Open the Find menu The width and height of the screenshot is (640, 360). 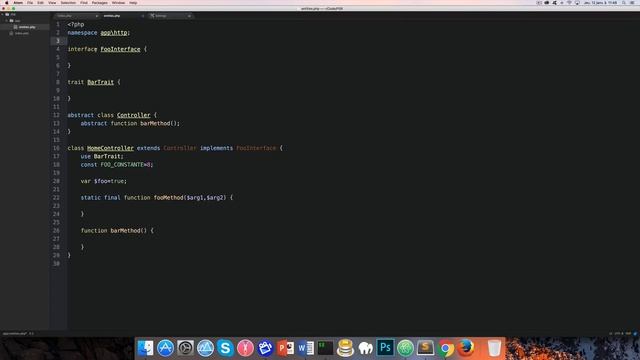pos(84,3)
